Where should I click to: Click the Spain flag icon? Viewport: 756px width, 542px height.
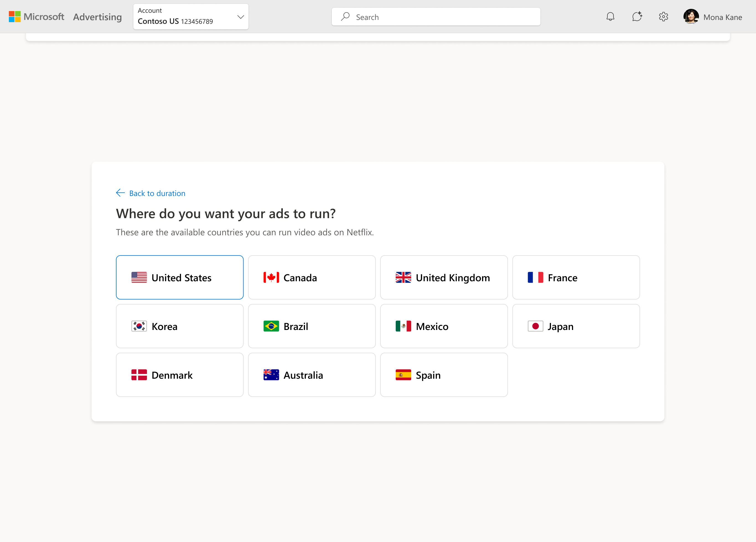(403, 375)
